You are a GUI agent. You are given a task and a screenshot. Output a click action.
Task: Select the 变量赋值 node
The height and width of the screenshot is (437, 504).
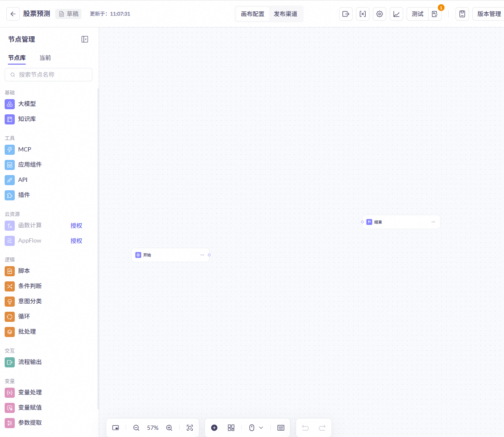pos(23,407)
